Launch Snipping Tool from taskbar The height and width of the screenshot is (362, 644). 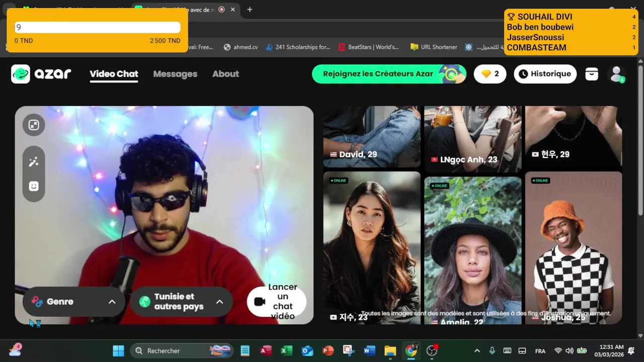click(349, 350)
